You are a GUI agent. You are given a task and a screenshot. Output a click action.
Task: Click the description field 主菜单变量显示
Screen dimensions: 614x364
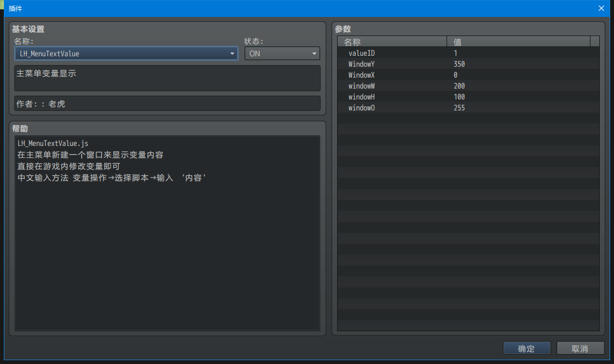(167, 78)
